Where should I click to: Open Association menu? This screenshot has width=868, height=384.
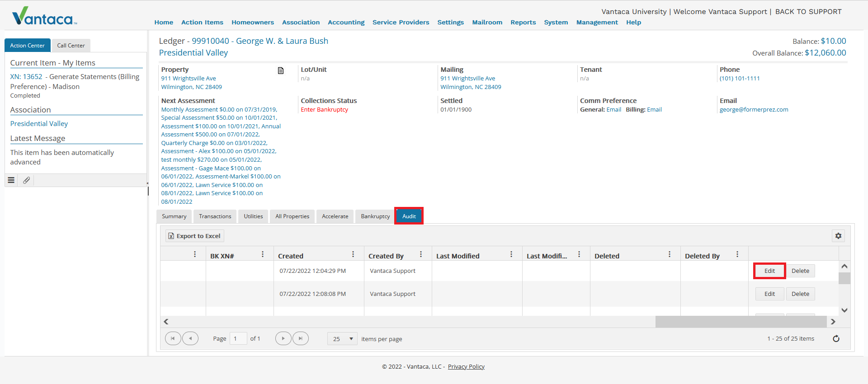tap(301, 22)
